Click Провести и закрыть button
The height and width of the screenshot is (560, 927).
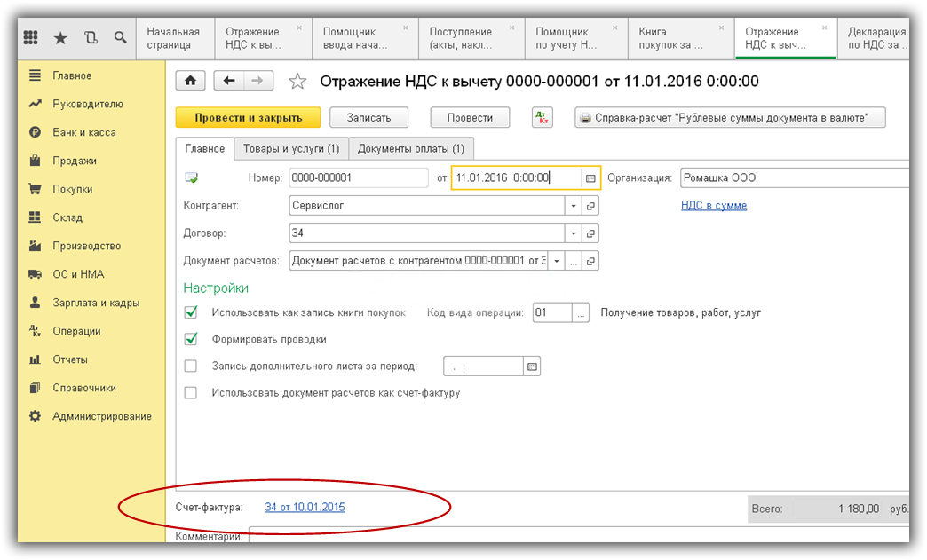[249, 117]
